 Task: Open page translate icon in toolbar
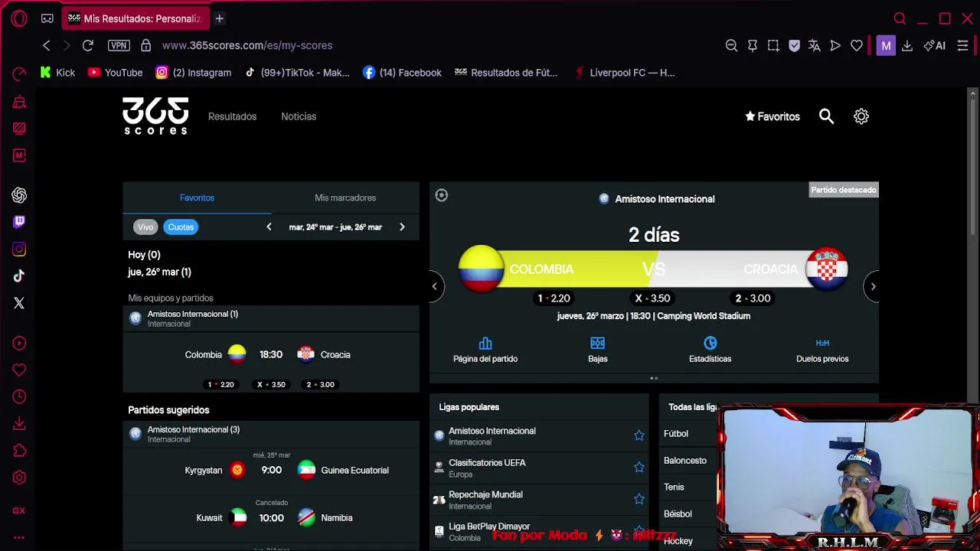pyautogui.click(x=815, y=45)
